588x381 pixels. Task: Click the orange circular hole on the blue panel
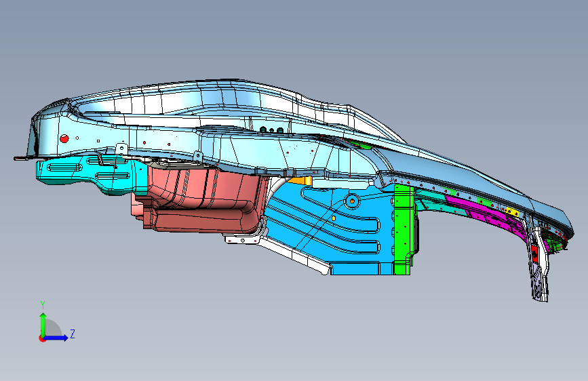(352, 201)
